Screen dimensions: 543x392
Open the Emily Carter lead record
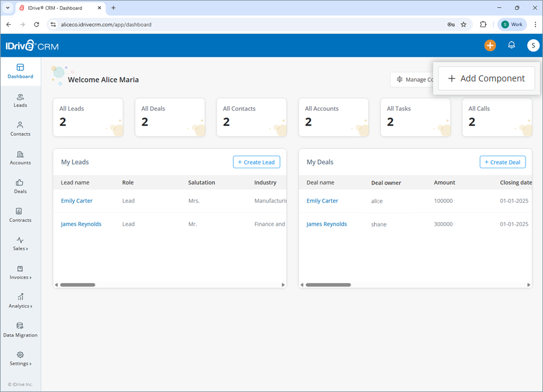77,200
